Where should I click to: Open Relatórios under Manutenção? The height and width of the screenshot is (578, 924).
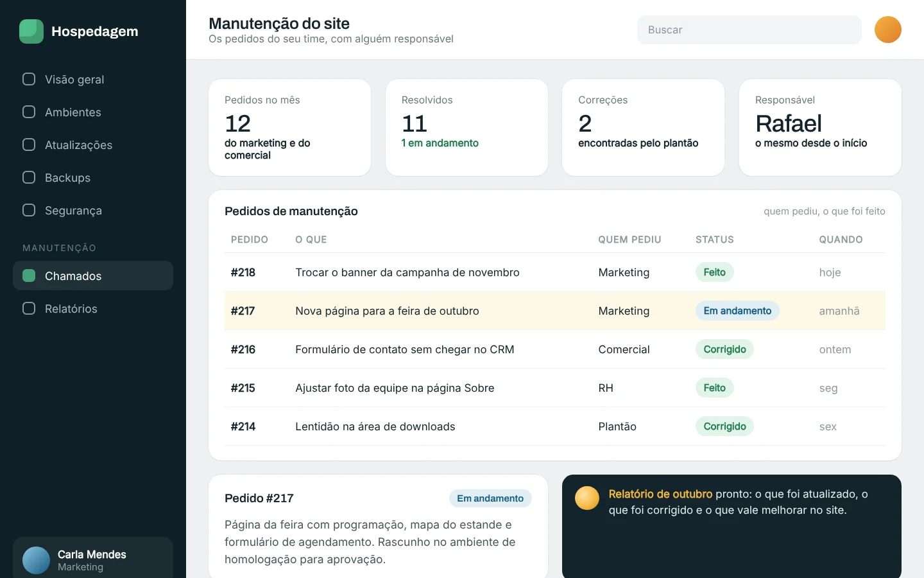(x=93, y=308)
